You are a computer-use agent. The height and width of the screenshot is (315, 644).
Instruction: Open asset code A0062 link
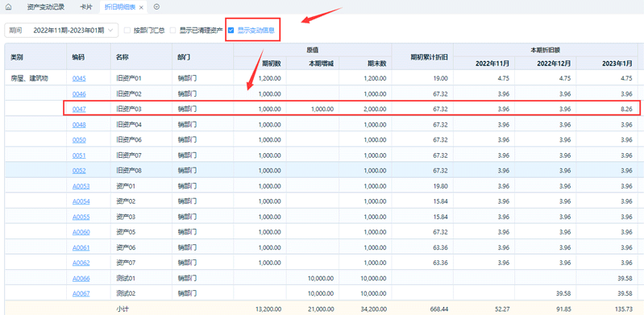pos(81,263)
